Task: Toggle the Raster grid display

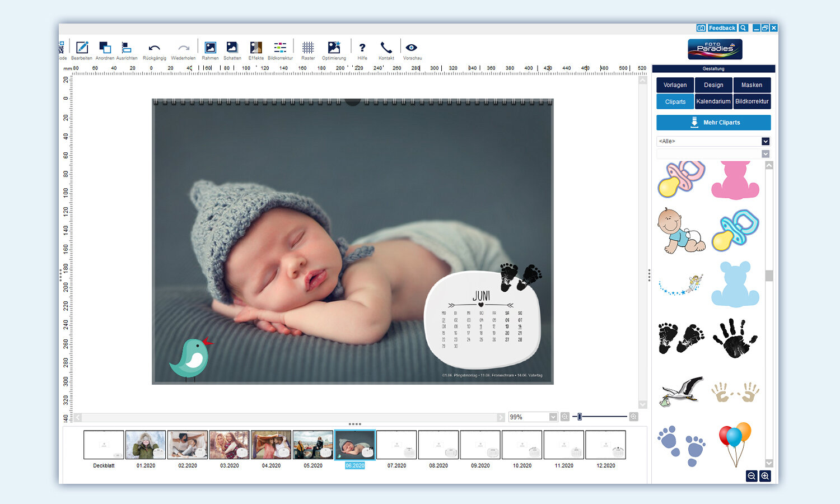Action: click(308, 48)
